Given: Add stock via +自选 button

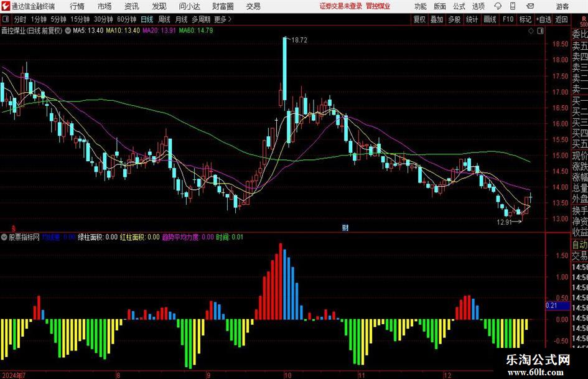Looking at the screenshot, I should [x=543, y=19].
